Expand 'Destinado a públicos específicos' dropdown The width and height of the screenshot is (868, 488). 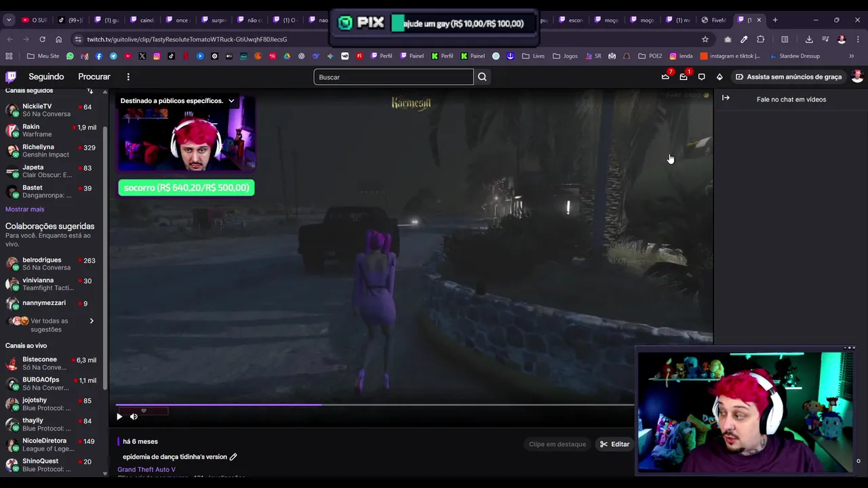point(231,101)
